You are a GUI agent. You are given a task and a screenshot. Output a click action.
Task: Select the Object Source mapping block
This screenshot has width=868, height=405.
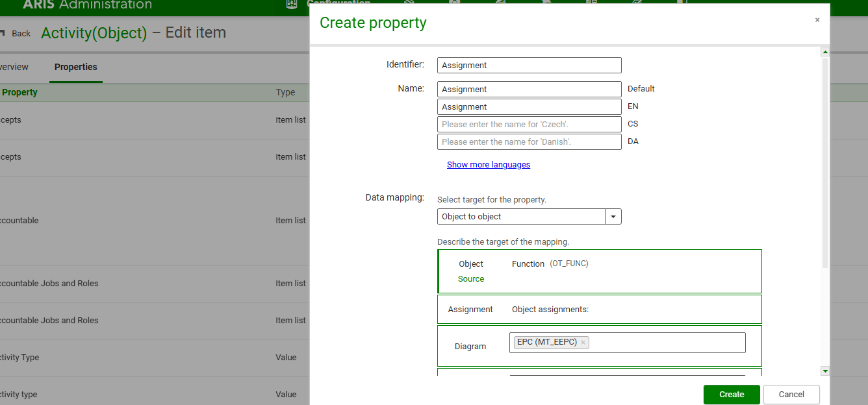[x=599, y=271]
